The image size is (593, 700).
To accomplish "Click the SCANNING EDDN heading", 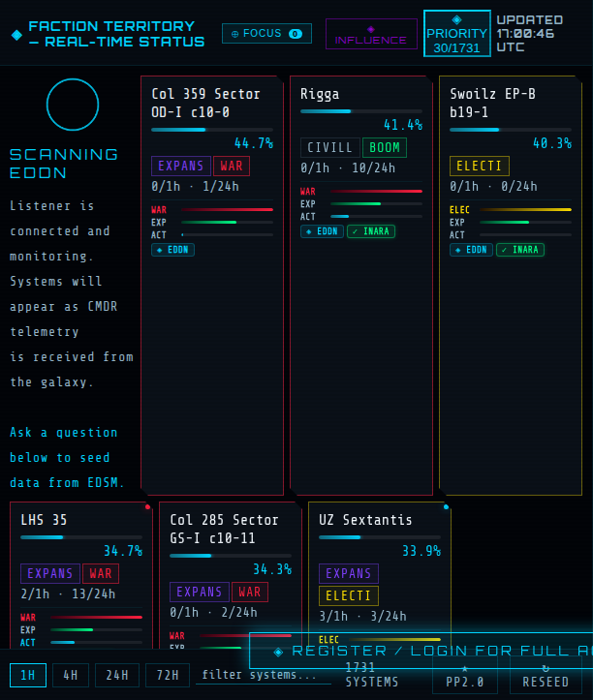I will tap(63, 164).
